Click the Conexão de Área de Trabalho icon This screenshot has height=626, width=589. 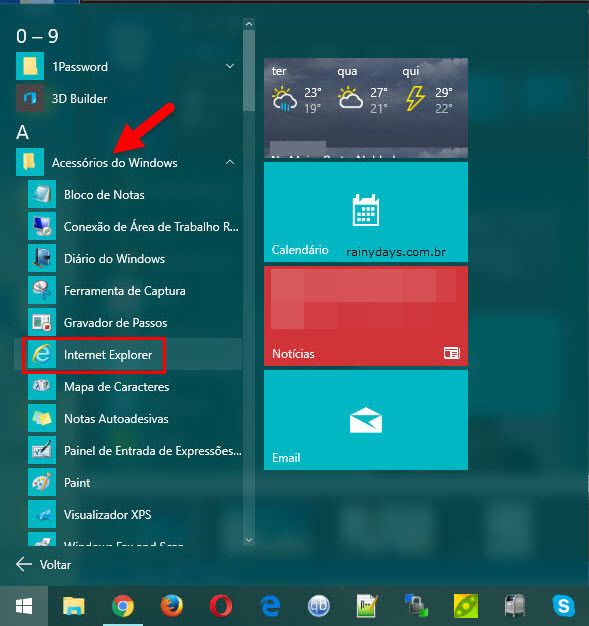pos(42,226)
